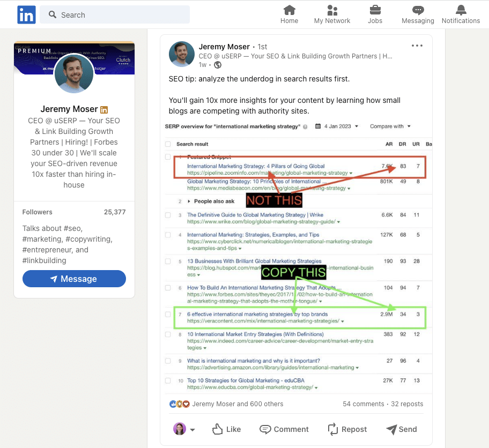Open the dropdown arrow after the veracontent URL
Screen dimensions: 489x448
click(343, 322)
